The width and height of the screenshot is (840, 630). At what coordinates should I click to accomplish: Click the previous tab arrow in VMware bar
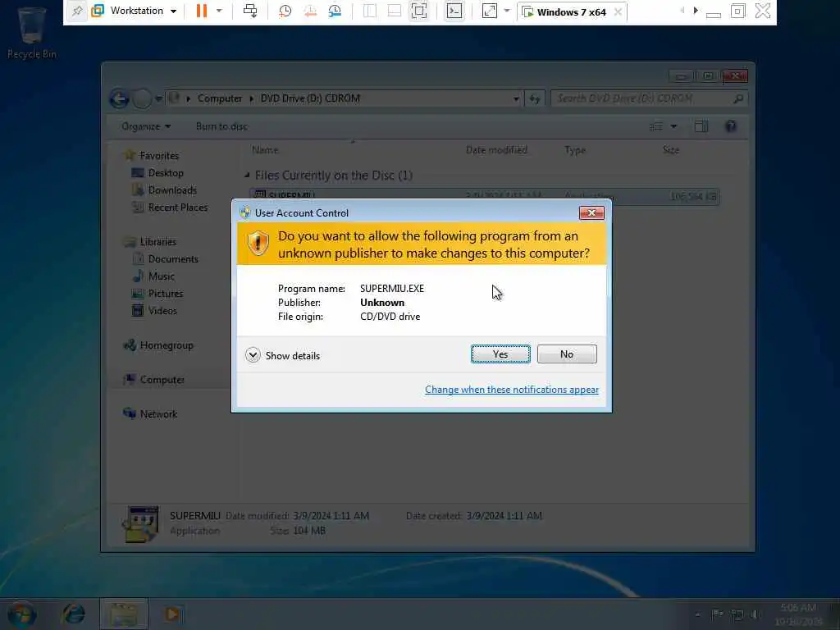pos(682,11)
